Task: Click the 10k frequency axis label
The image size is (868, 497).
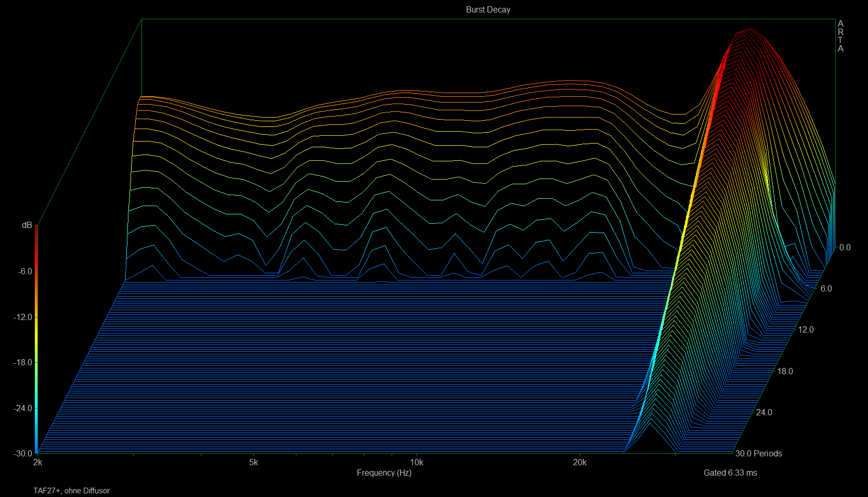Action: coord(417,462)
